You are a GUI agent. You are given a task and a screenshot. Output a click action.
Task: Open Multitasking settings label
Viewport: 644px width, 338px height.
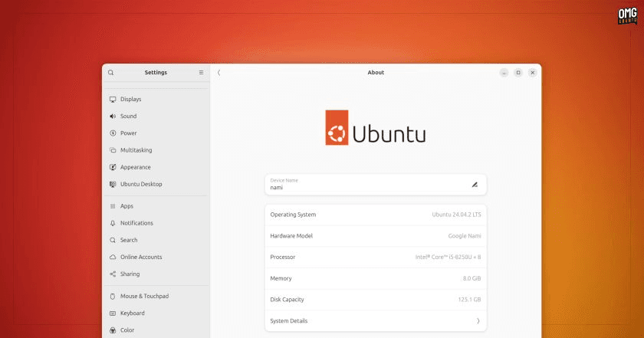(136, 150)
